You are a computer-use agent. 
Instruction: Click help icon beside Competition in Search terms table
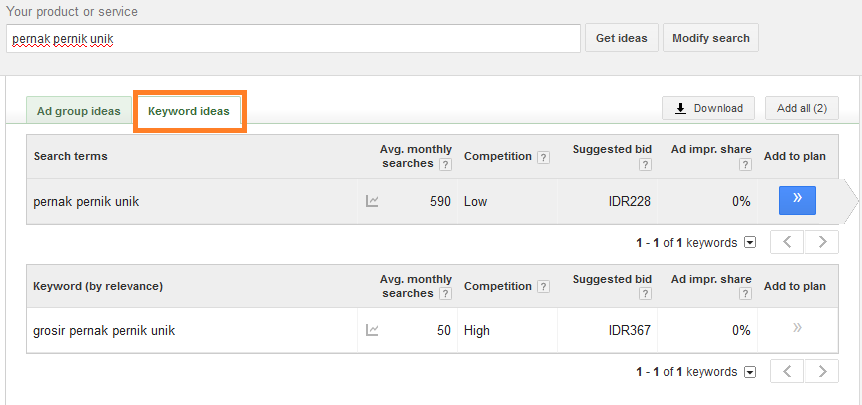coord(543,157)
